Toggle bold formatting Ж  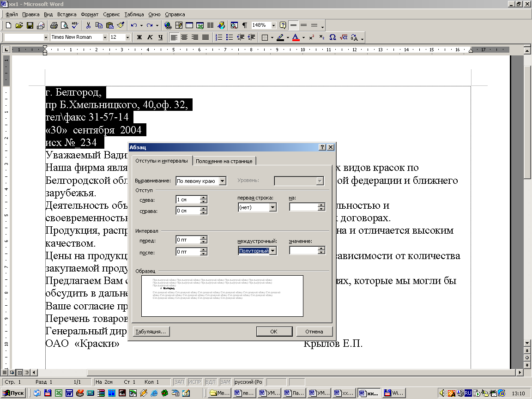tap(139, 37)
